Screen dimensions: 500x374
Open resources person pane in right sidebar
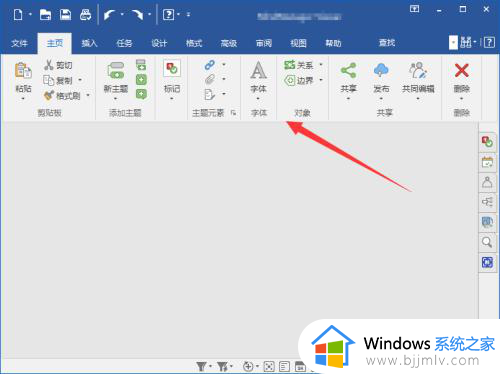point(487,182)
